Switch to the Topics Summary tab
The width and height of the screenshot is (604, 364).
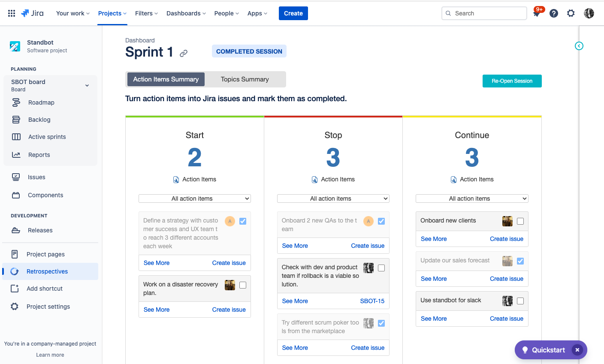(245, 79)
